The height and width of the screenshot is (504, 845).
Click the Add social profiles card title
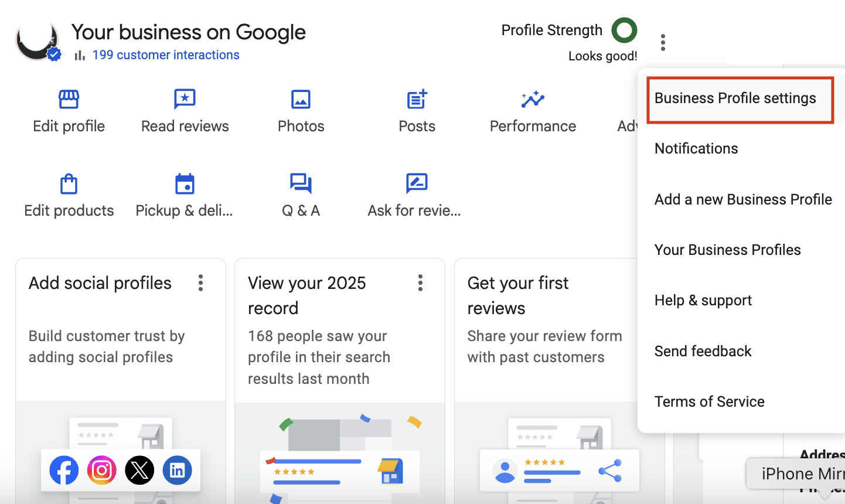coord(100,283)
